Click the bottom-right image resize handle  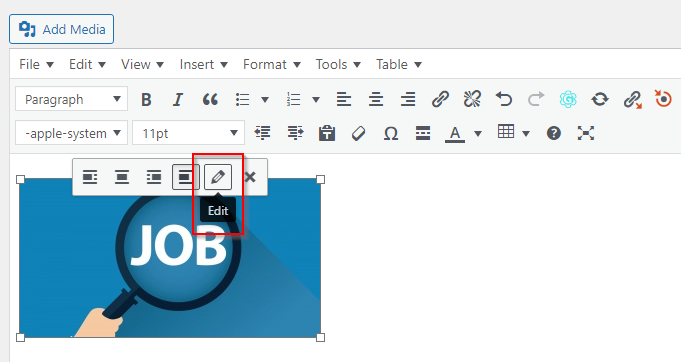coord(321,337)
